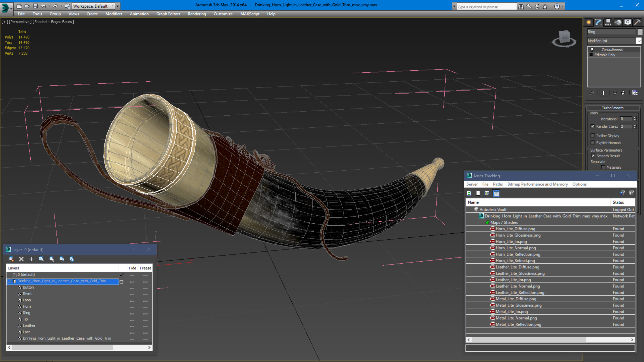644x362 pixels.
Task: Click the Layer window horizontal scrollbar
Action: 79,347
